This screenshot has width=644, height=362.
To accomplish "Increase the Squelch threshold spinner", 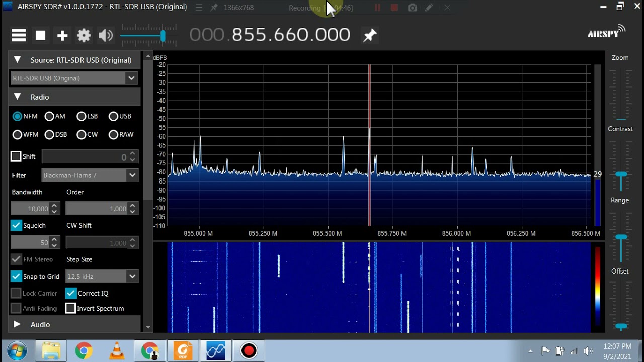I will (x=55, y=240).
